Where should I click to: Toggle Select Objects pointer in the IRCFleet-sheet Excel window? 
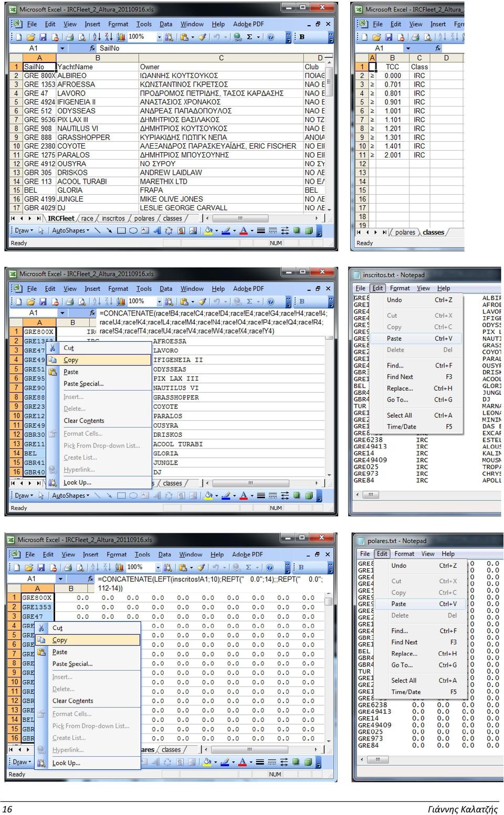41,231
